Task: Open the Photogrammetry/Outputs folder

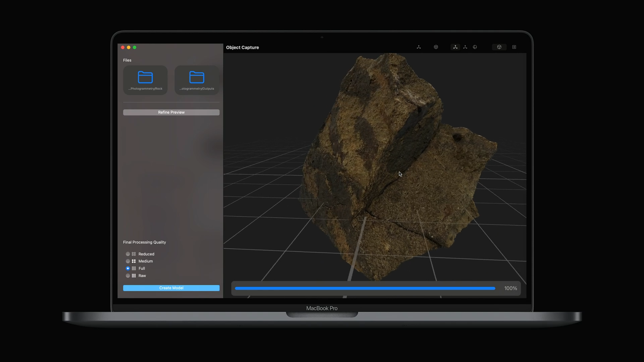Action: point(197,80)
